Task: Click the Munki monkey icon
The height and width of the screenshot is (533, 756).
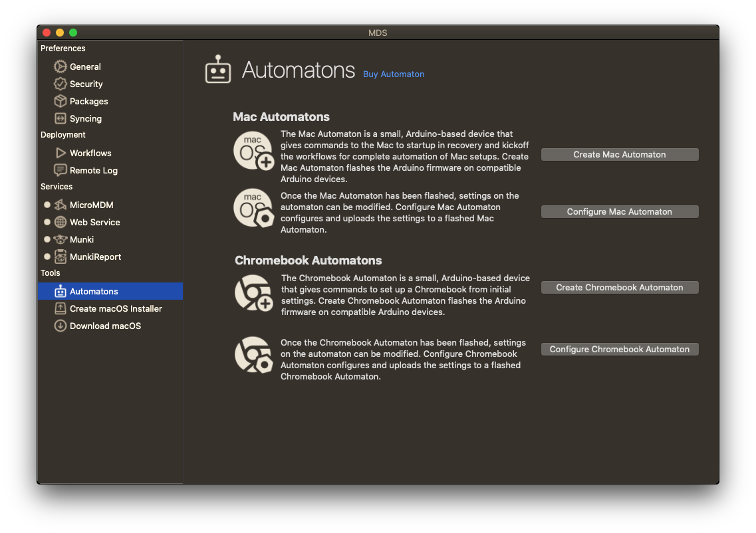Action: (61, 239)
